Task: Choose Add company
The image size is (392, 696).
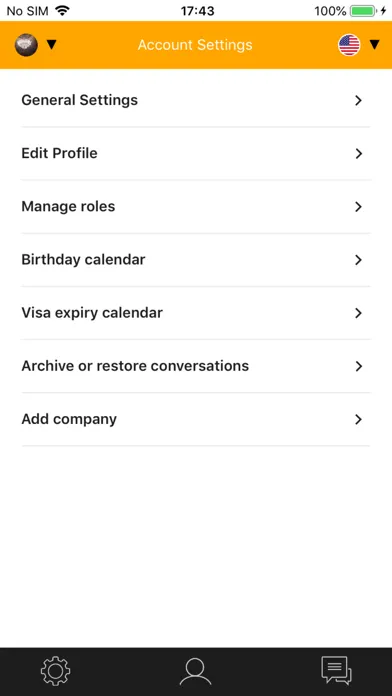Action: tap(196, 419)
